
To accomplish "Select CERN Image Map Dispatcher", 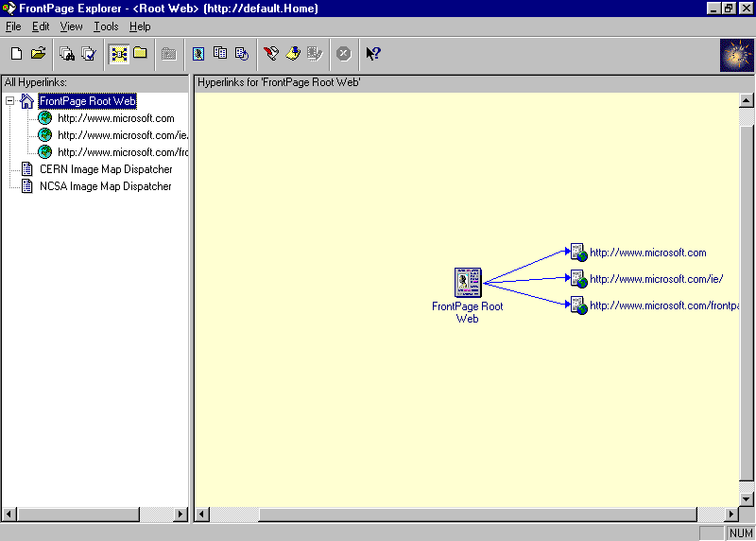I will [106, 169].
